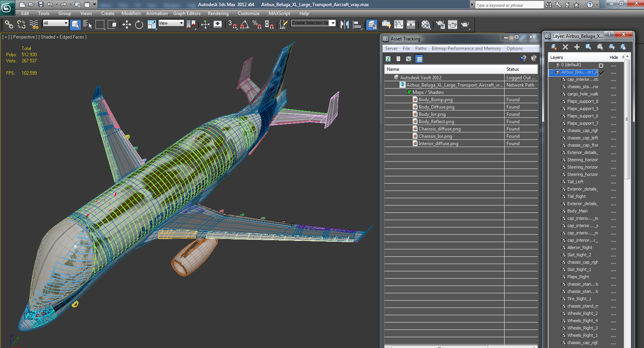Click the Unlink Selection tool
The width and height of the screenshot is (644, 348).
pyautogui.click(x=21, y=24)
